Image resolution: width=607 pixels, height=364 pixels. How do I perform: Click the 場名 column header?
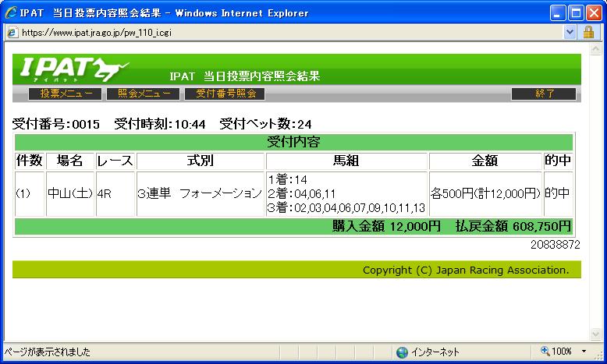70,161
